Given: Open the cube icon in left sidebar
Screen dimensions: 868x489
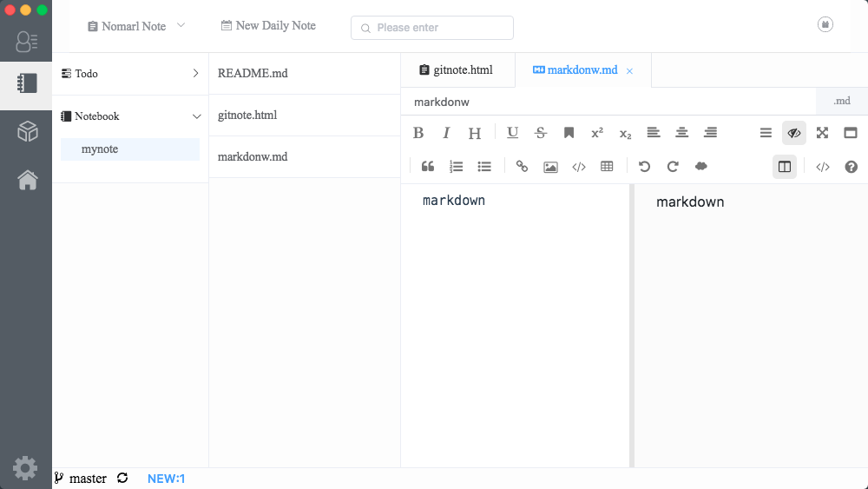Looking at the screenshot, I should coord(27,132).
